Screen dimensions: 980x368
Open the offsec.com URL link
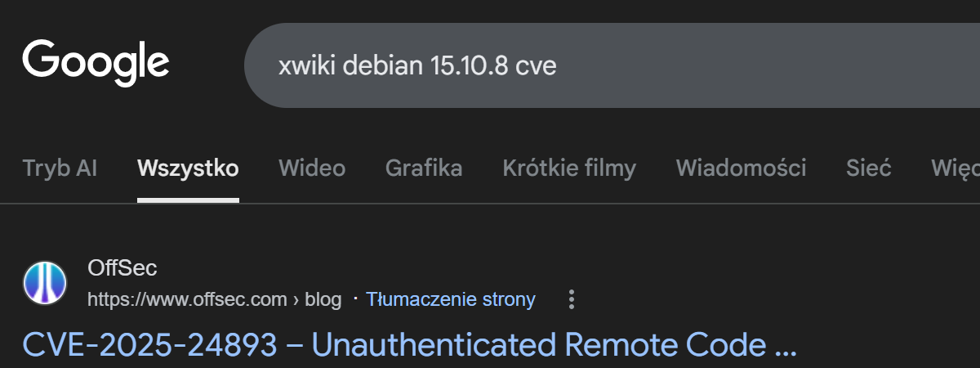(188, 299)
